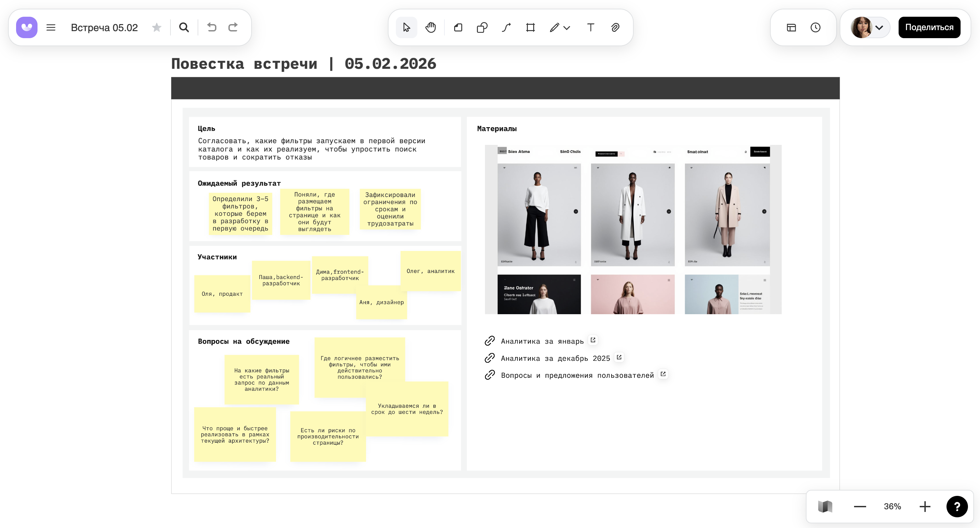This screenshot has height=528, width=980.
Task: Open the hamburger main menu
Action: (x=51, y=27)
